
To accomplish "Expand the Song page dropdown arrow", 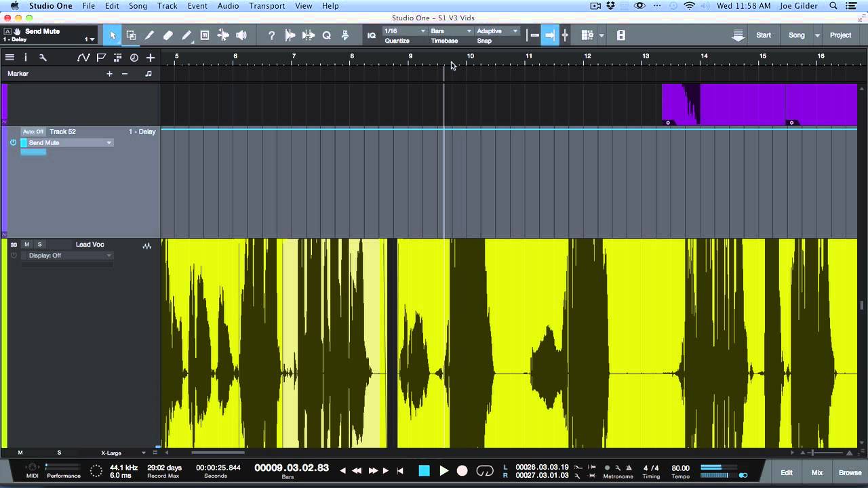I will tap(817, 35).
